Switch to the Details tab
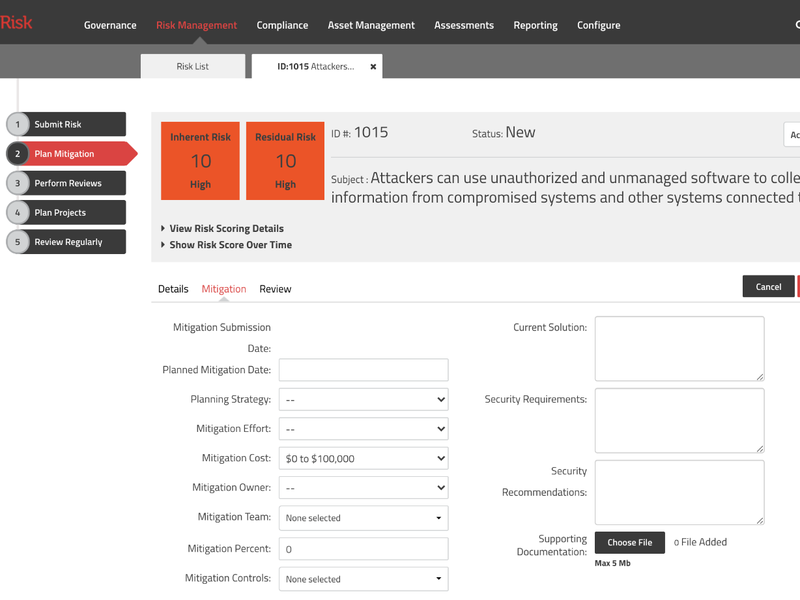Screen dimensions: 800x600 pos(173,289)
